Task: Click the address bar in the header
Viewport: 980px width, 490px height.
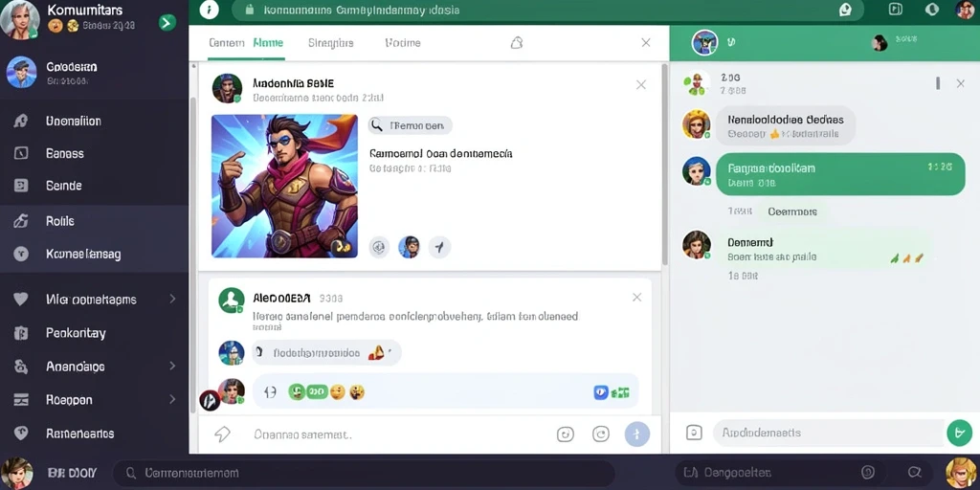Action: [547, 10]
